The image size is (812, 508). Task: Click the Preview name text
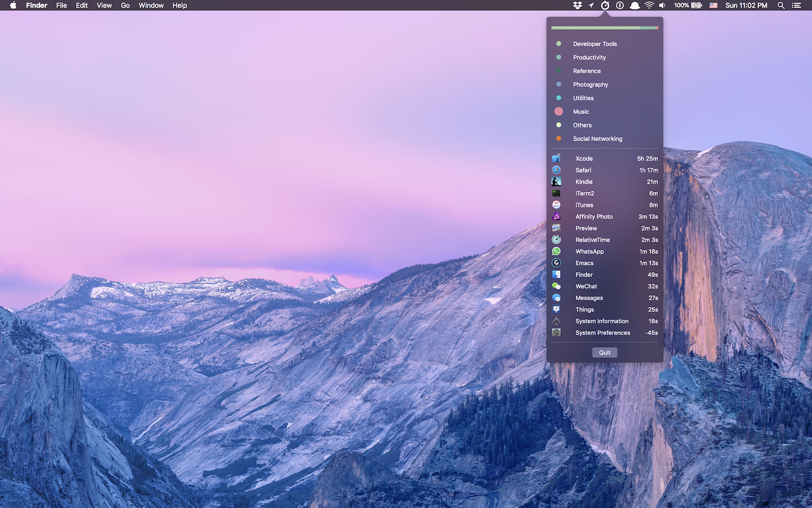(586, 229)
